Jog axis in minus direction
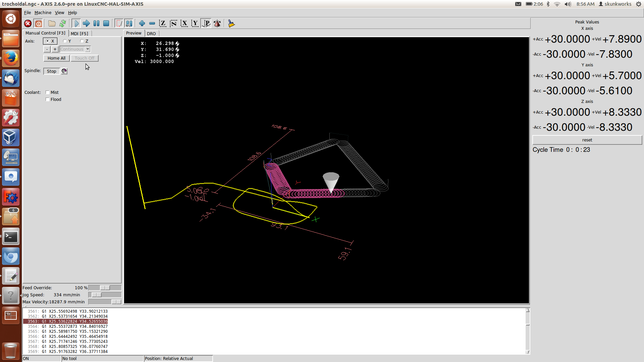644x362 pixels. tap(47, 49)
